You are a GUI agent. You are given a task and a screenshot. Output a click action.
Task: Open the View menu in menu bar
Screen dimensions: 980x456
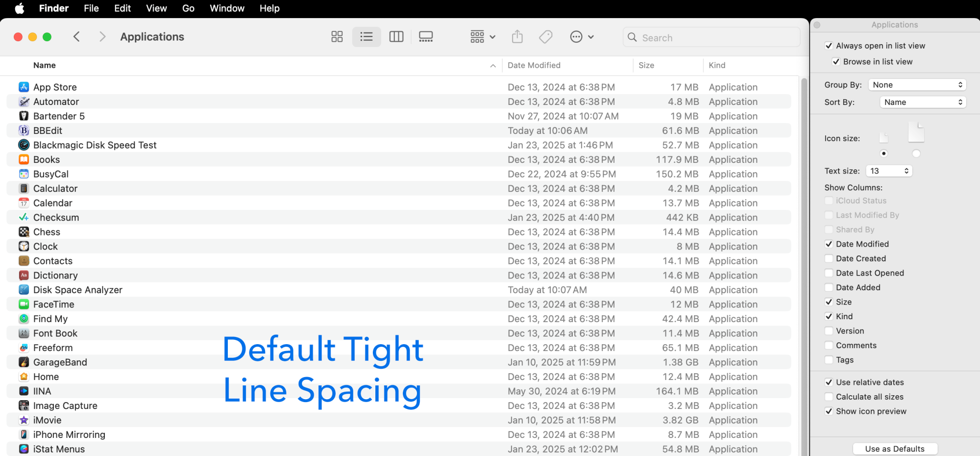tap(156, 8)
